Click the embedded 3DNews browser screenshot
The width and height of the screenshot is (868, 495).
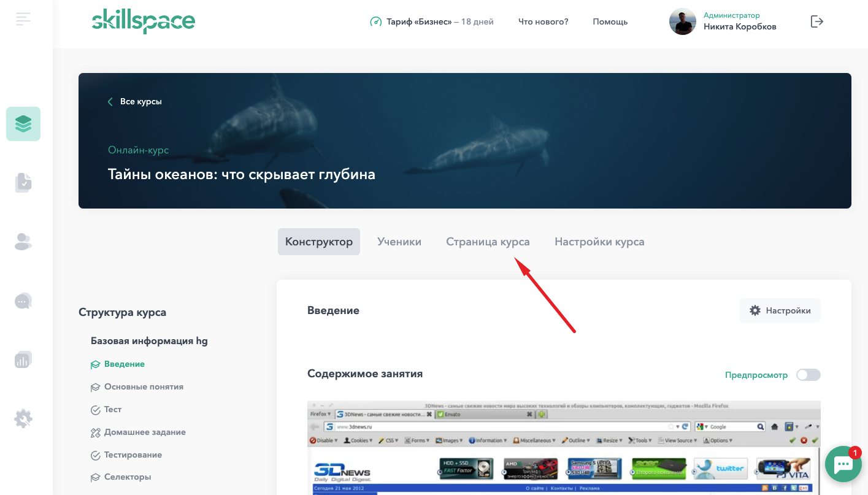[564, 448]
